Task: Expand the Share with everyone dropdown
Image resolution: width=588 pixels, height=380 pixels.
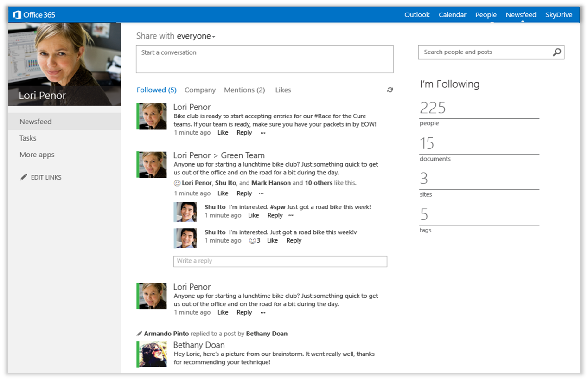Action: coord(196,36)
